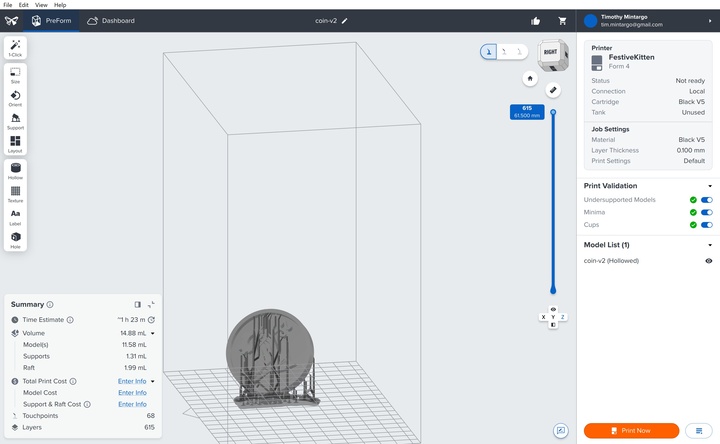The height and width of the screenshot is (444, 720).
Task: Open the Texture tool
Action: (15, 194)
